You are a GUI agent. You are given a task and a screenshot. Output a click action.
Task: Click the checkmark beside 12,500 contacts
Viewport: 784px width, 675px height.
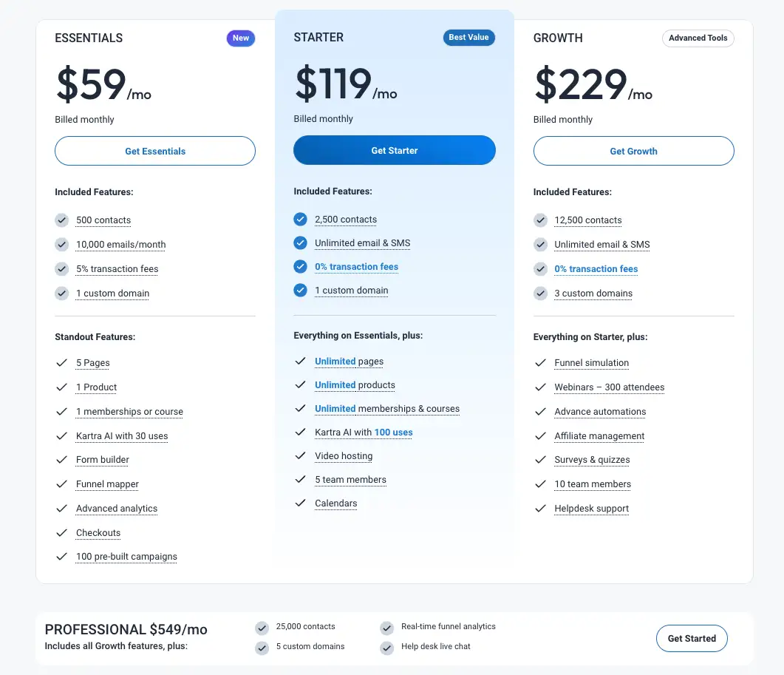540,220
